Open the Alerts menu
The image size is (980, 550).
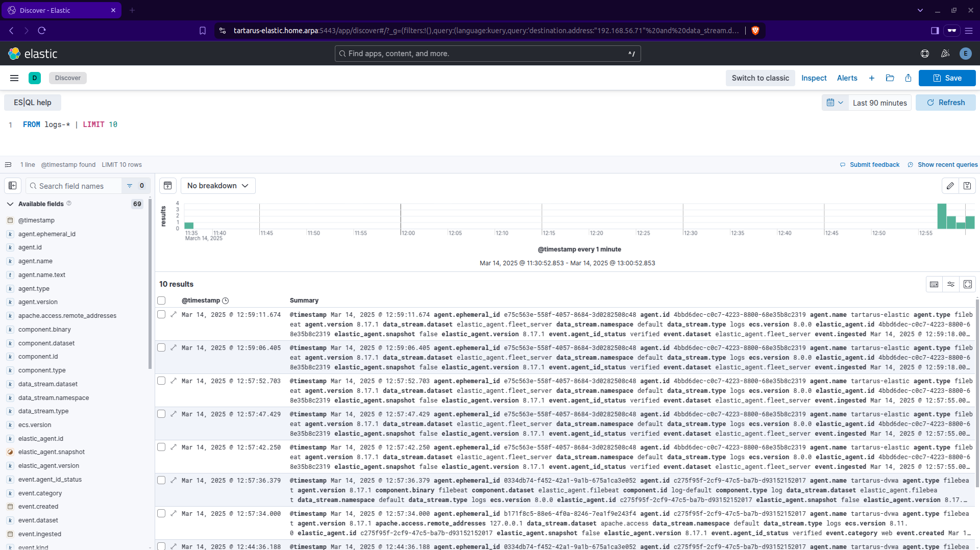[847, 78]
